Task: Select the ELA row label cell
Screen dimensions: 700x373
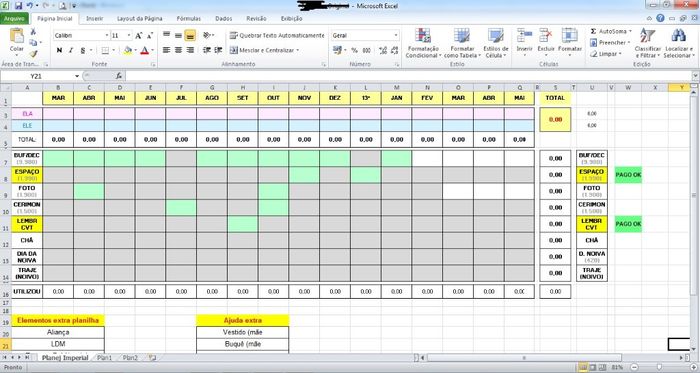Action: 27,114
